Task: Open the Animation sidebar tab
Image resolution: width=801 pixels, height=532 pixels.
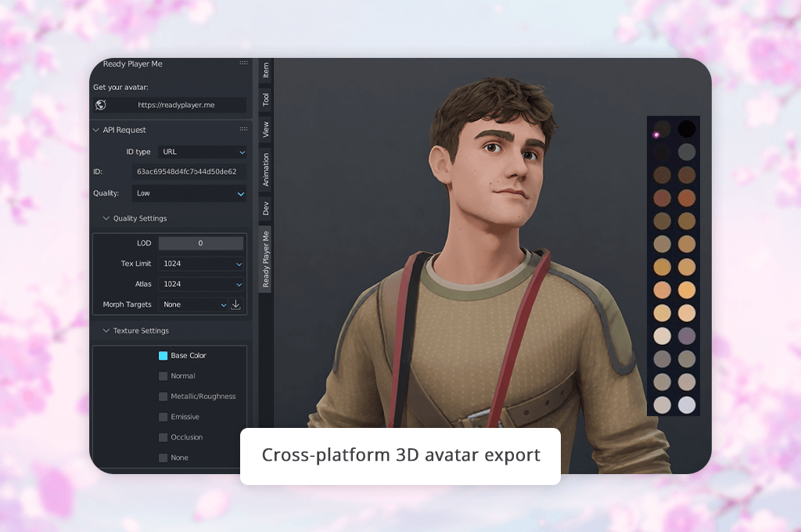Action: coord(266,169)
